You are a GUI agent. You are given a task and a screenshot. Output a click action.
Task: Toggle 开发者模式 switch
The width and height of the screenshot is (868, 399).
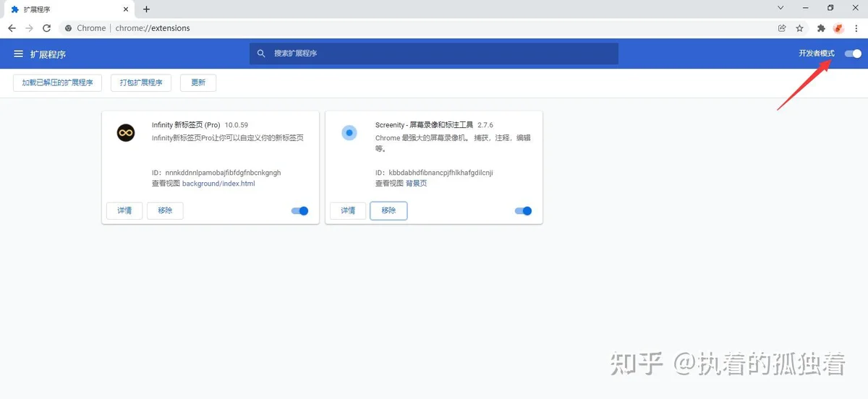point(853,53)
